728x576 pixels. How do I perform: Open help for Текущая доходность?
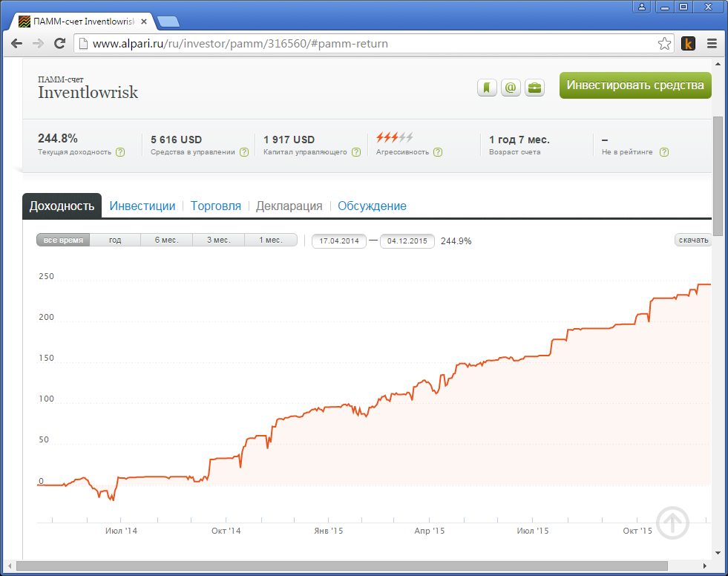tap(120, 152)
